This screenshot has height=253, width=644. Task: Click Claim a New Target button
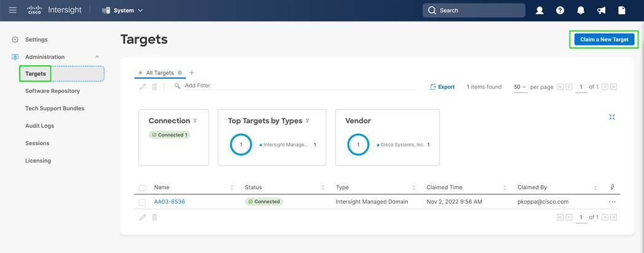(604, 39)
